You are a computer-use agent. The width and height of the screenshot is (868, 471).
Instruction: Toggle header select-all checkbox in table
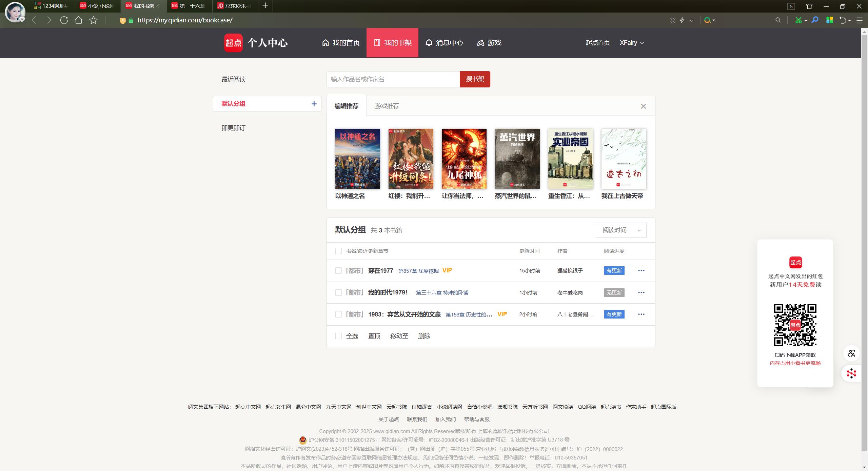click(338, 251)
